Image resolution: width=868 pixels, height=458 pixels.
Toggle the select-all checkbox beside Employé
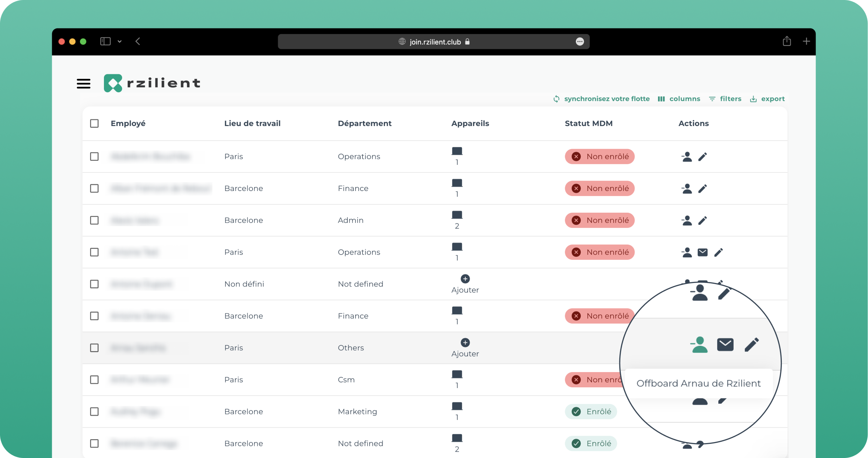[x=94, y=124]
